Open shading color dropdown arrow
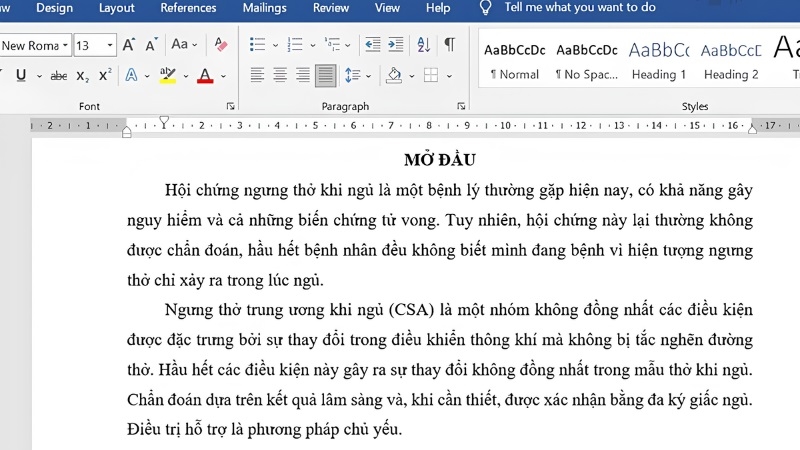Screen dimensions: 800x450 412,77
